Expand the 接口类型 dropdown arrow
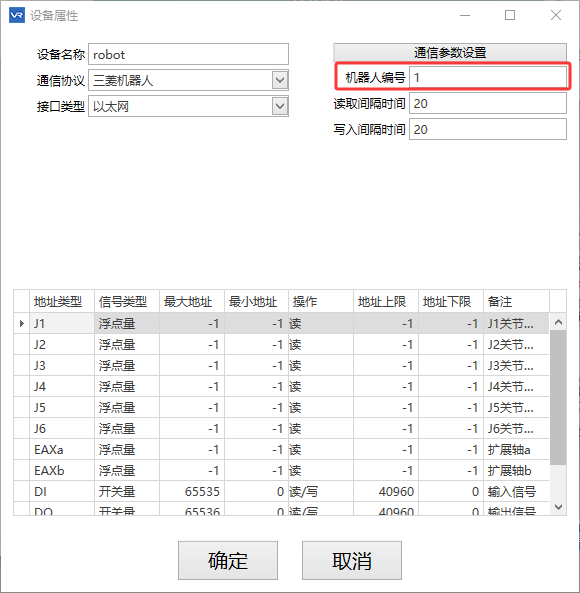The image size is (580, 593). (x=280, y=106)
